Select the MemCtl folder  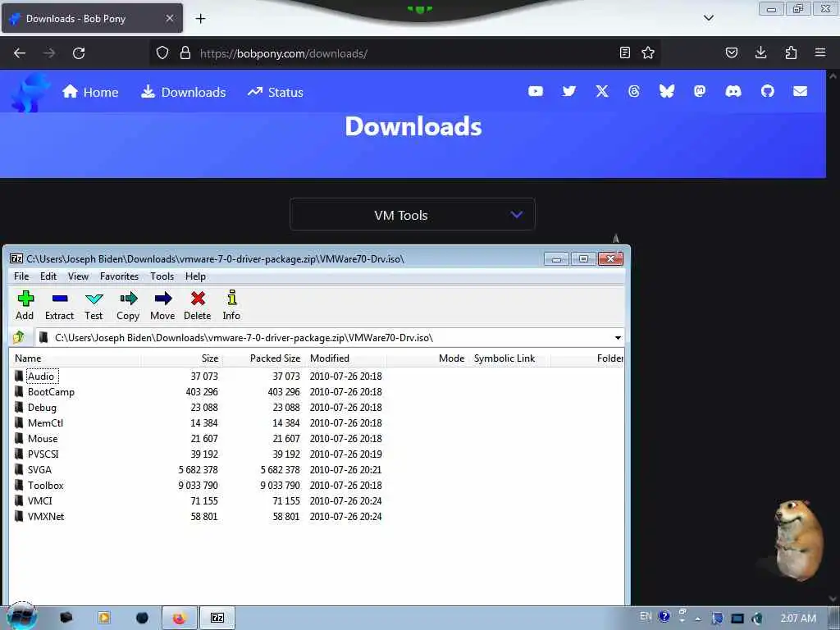(x=45, y=422)
